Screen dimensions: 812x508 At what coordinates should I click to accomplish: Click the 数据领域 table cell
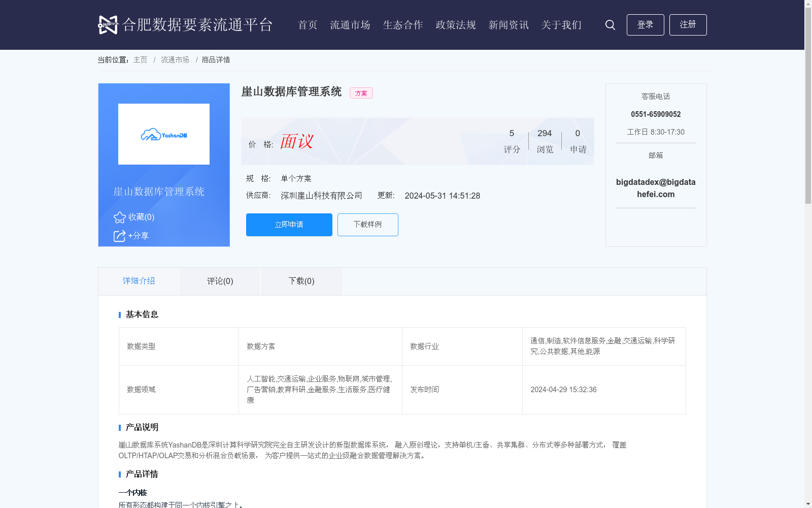click(x=179, y=390)
